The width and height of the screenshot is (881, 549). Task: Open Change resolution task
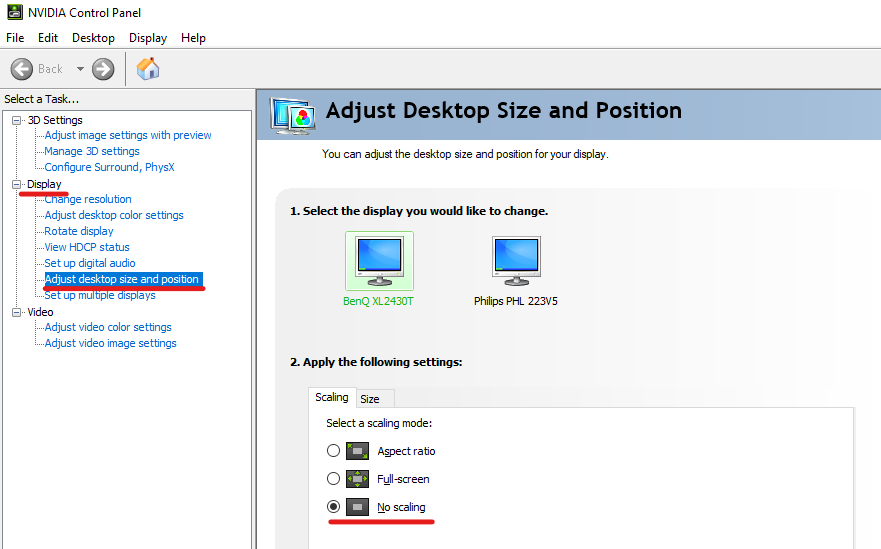click(x=88, y=199)
